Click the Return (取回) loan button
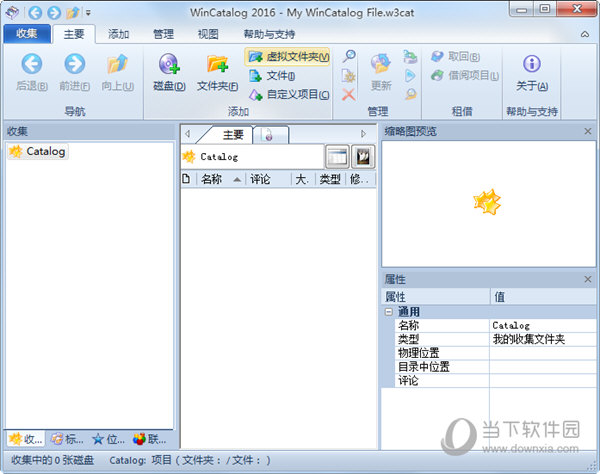 click(x=455, y=57)
